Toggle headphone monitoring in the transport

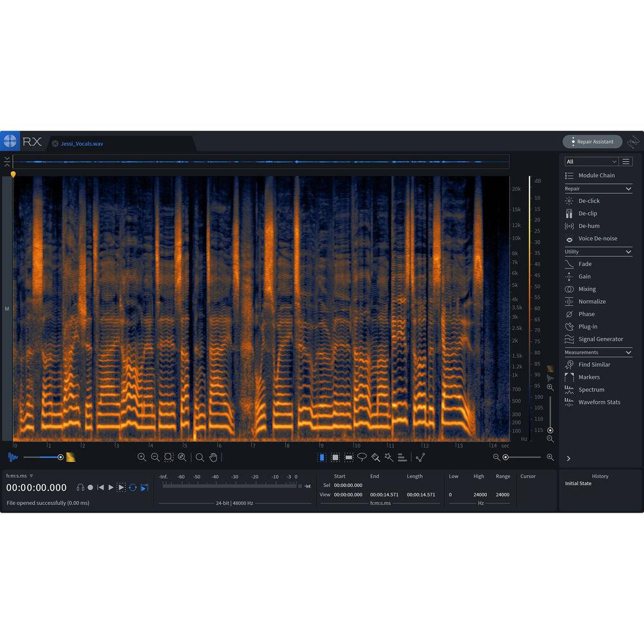point(80,488)
